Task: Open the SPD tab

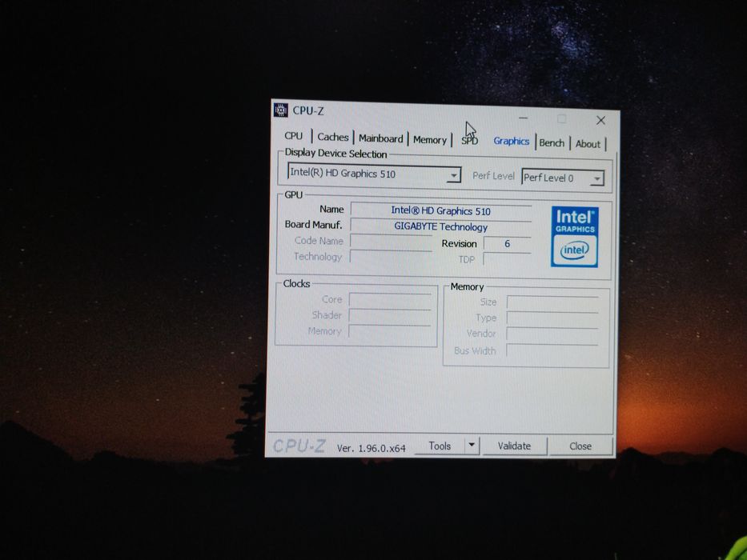Action: [469, 141]
